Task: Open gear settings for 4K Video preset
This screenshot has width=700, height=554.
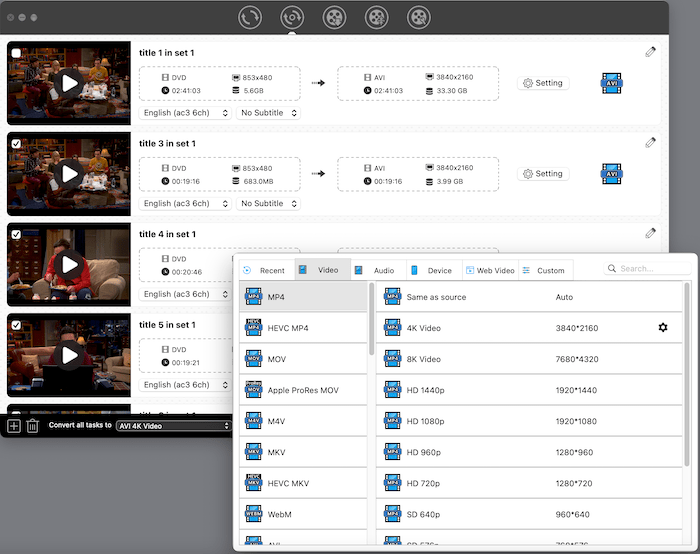Action: click(662, 328)
